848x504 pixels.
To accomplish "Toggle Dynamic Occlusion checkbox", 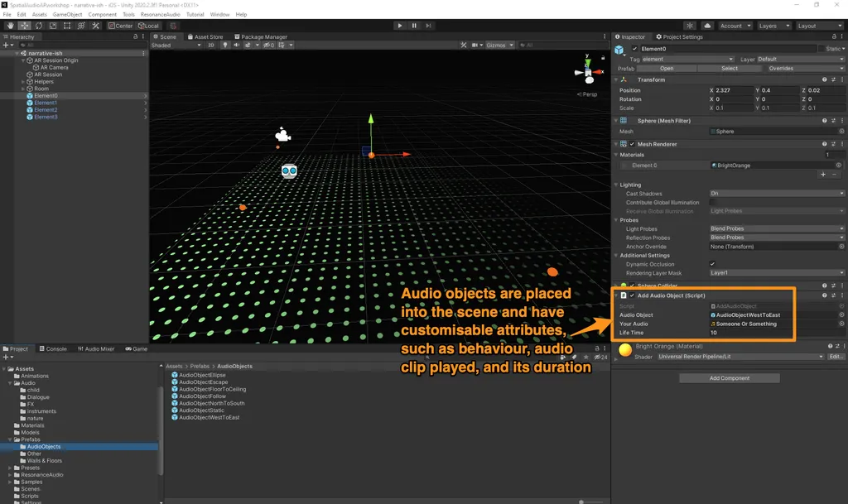I will tap(713, 264).
